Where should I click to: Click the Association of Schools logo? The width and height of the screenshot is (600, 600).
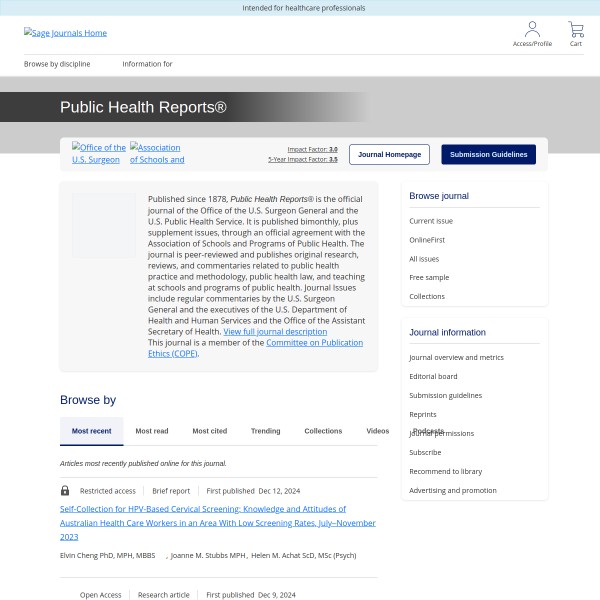click(157, 154)
